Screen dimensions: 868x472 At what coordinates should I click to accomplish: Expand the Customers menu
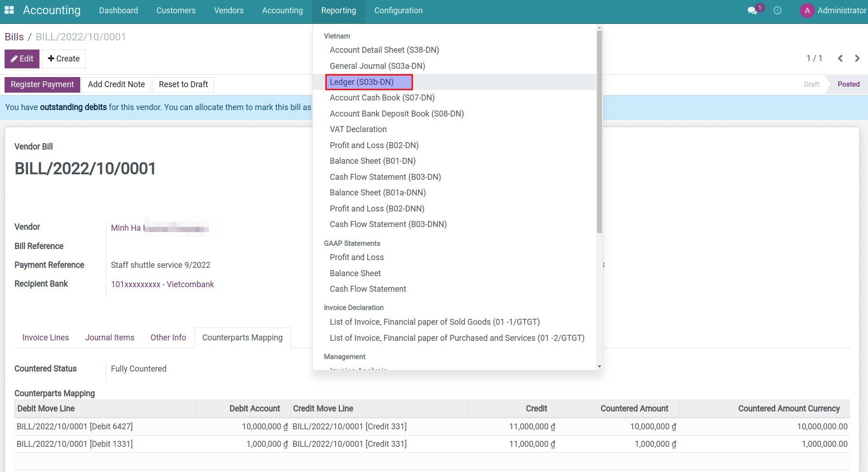click(x=176, y=11)
